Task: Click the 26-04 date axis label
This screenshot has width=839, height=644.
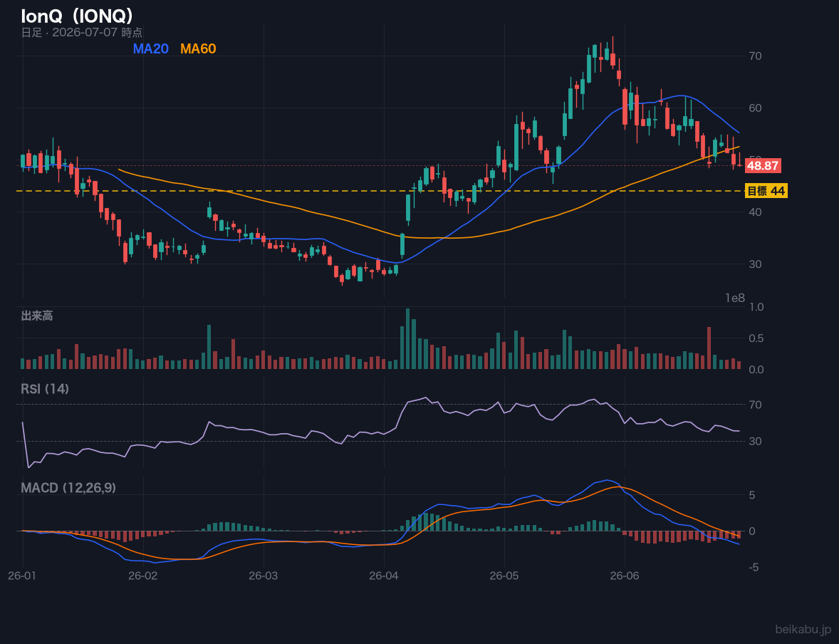Action: [x=384, y=576]
